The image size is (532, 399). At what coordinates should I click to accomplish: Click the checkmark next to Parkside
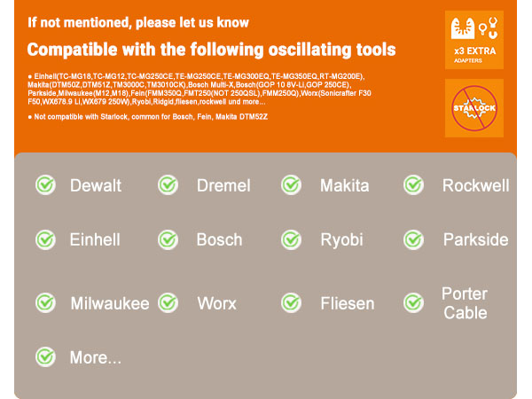(413, 239)
